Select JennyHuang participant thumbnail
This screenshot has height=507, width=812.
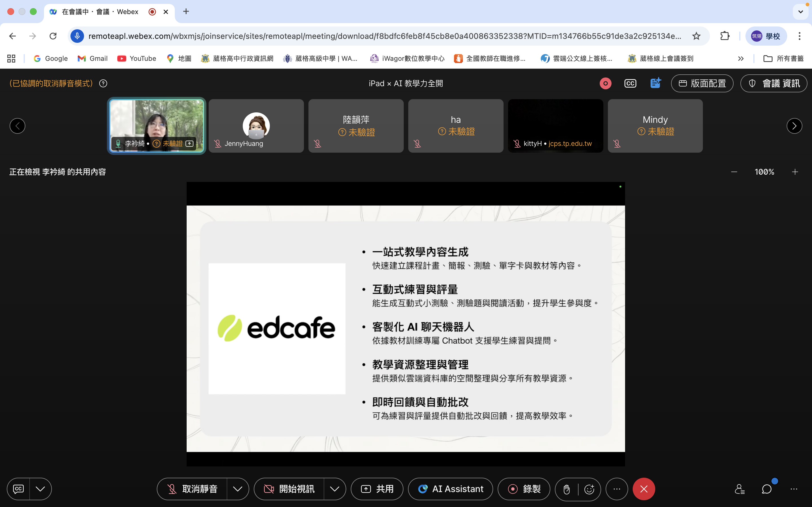pyautogui.click(x=256, y=126)
